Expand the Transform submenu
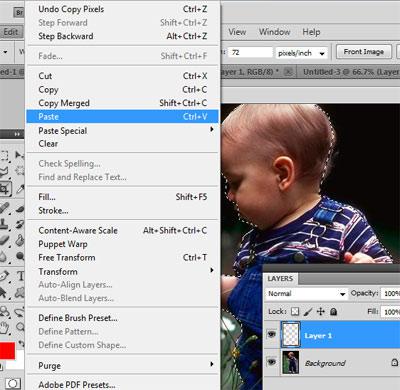The height and width of the screenshot is (390, 400). coord(212,270)
